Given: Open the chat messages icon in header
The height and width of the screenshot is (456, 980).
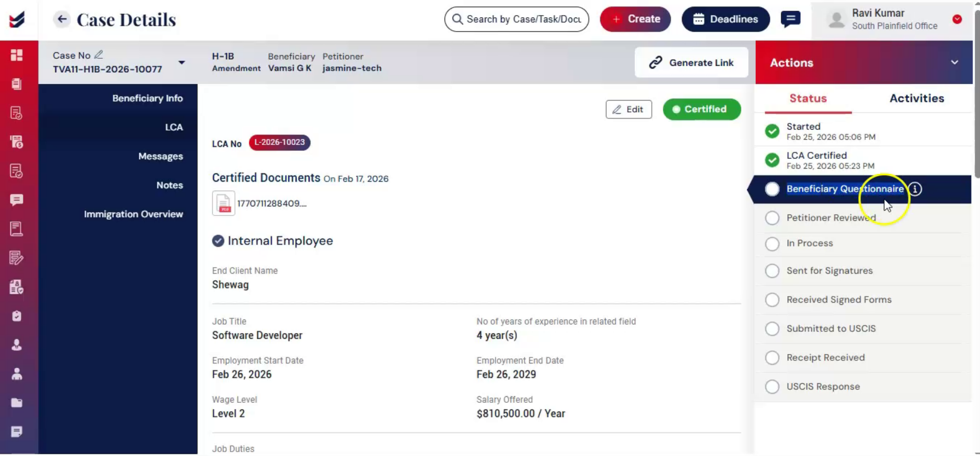Looking at the screenshot, I should pyautogui.click(x=791, y=19).
